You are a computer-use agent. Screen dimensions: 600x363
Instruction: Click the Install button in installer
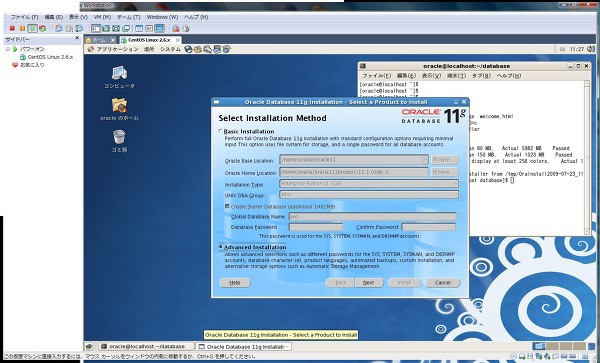click(404, 283)
